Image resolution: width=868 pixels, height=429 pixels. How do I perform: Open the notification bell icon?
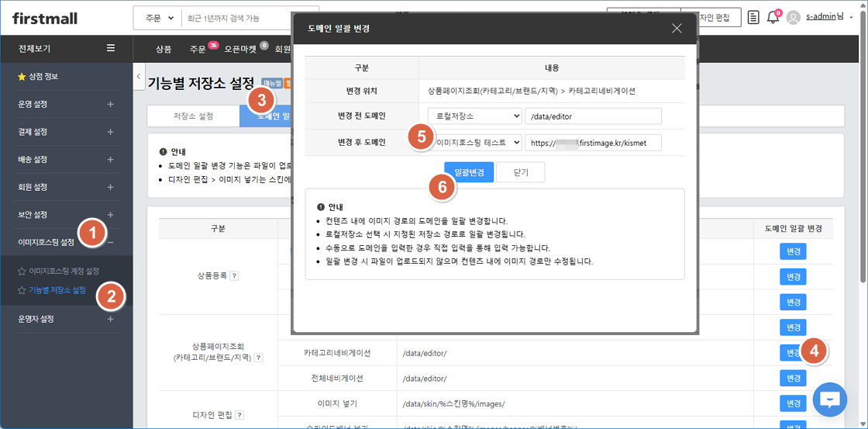773,17
